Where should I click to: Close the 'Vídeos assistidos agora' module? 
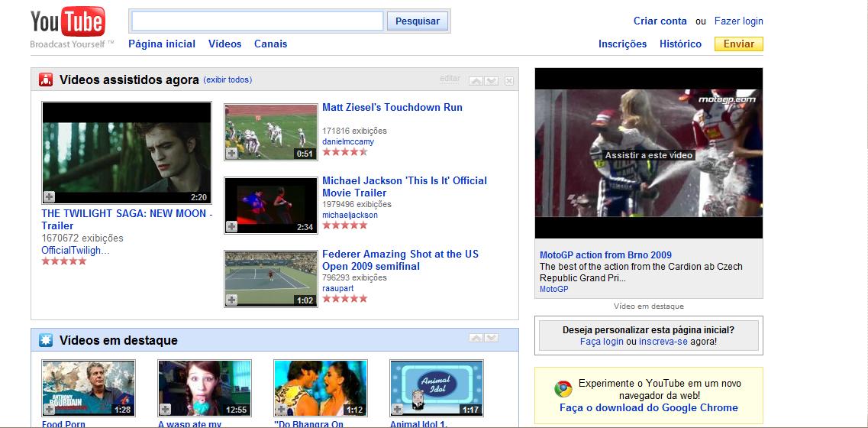pyautogui.click(x=509, y=81)
